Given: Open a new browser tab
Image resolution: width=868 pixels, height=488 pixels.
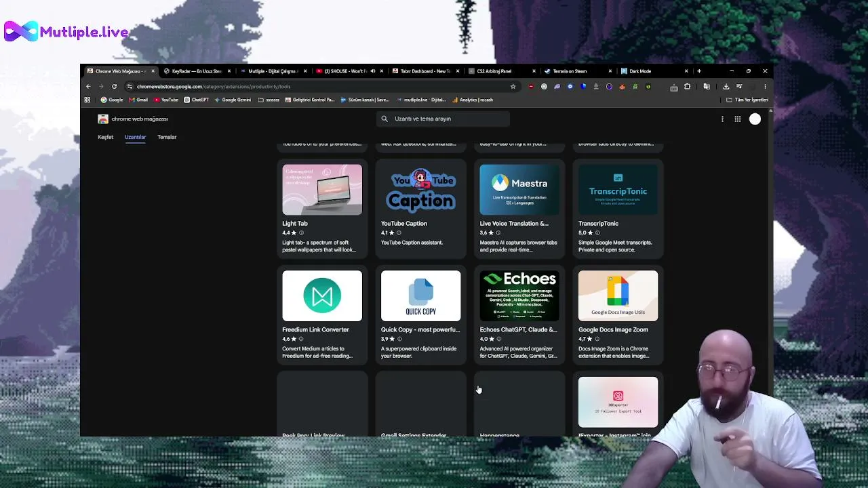Looking at the screenshot, I should [x=699, y=71].
